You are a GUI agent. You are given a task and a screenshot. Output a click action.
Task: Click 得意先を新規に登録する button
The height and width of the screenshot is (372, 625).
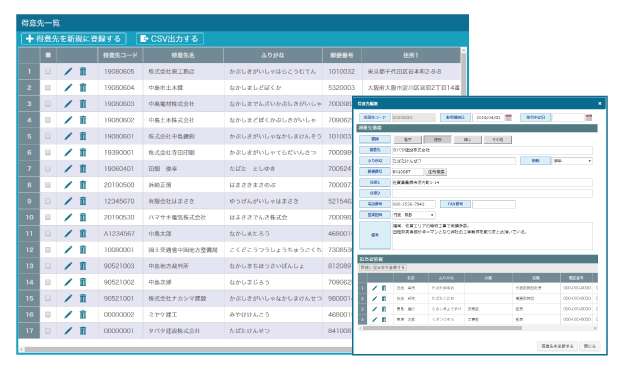coord(74,39)
